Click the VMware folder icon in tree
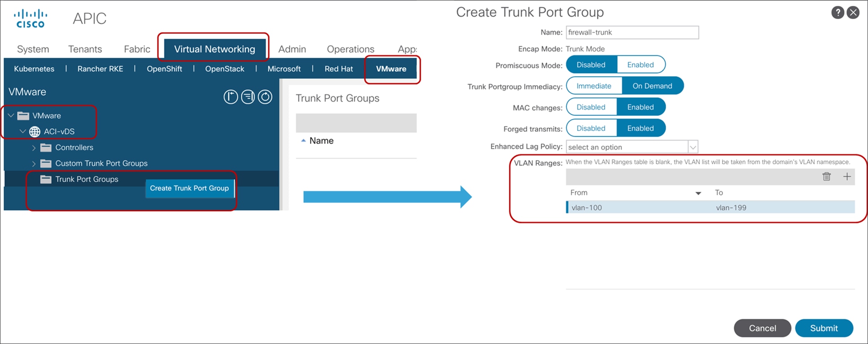The width and height of the screenshot is (868, 344). pyautogui.click(x=23, y=116)
